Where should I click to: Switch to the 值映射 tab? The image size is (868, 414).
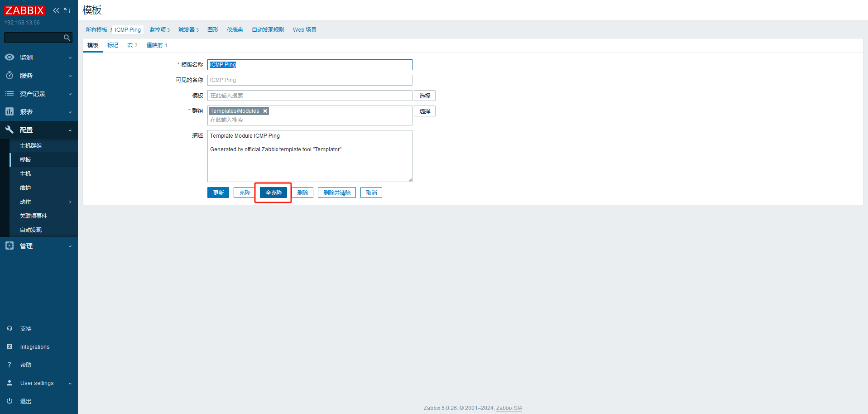[157, 45]
